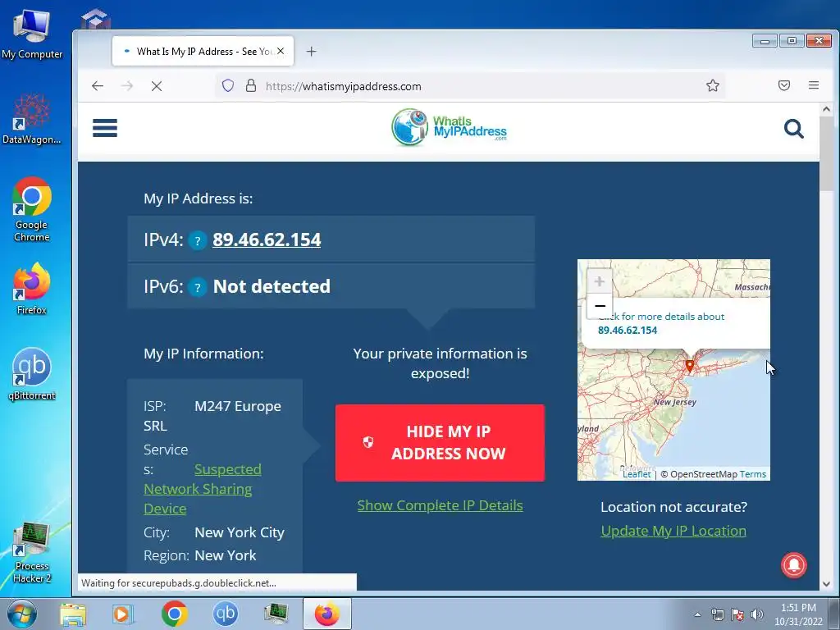Screen dimensions: 840x630
Task: Open the media player taskbar icon
Action: tap(123, 614)
